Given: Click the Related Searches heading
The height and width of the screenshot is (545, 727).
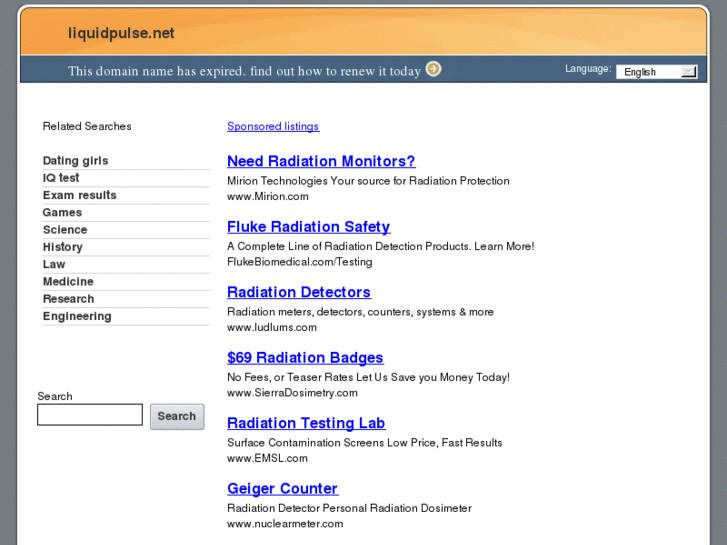Looking at the screenshot, I should click(87, 126).
